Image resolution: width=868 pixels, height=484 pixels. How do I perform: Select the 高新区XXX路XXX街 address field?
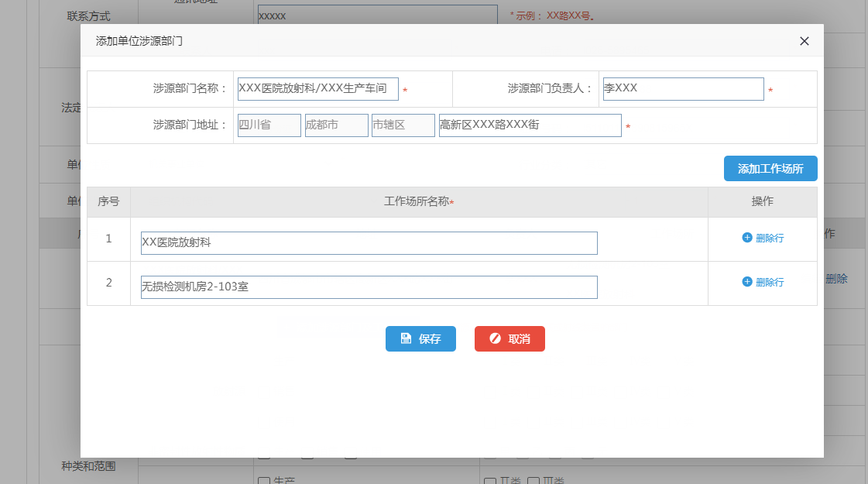tap(530, 125)
